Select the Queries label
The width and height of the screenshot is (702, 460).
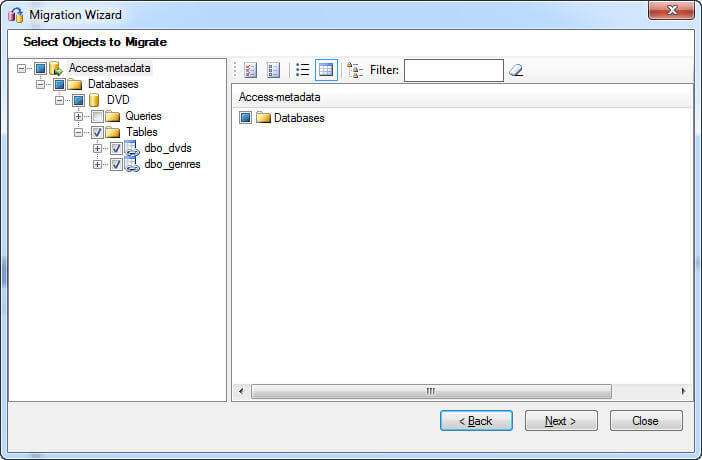click(x=143, y=116)
